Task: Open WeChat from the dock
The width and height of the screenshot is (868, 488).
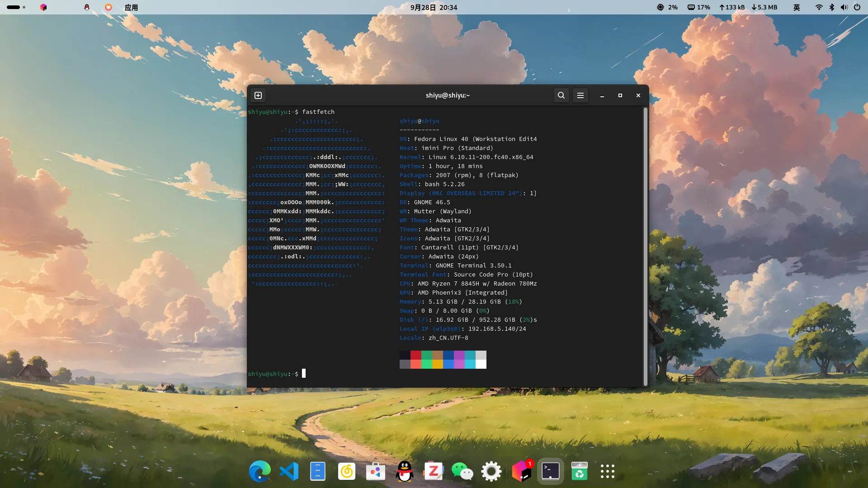Action: 462,472
